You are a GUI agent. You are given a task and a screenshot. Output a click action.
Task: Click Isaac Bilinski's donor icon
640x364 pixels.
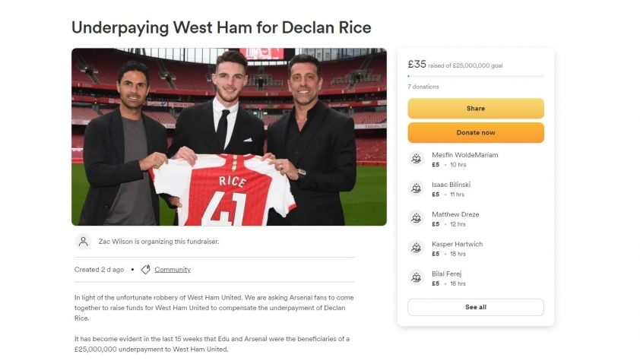416,188
